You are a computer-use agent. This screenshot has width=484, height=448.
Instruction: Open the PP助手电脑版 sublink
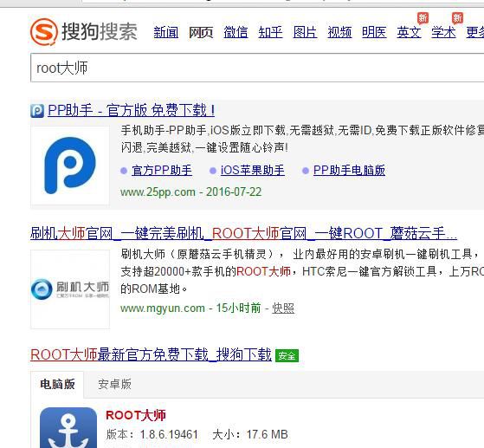tap(349, 171)
